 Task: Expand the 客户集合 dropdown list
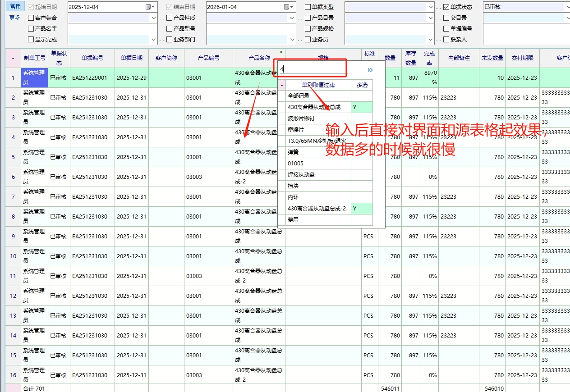click(x=153, y=18)
